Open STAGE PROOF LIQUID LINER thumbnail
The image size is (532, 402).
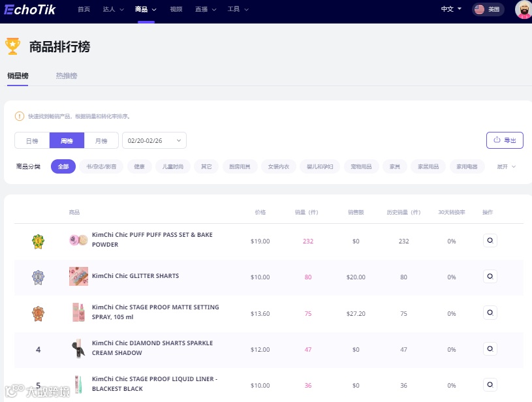point(78,384)
